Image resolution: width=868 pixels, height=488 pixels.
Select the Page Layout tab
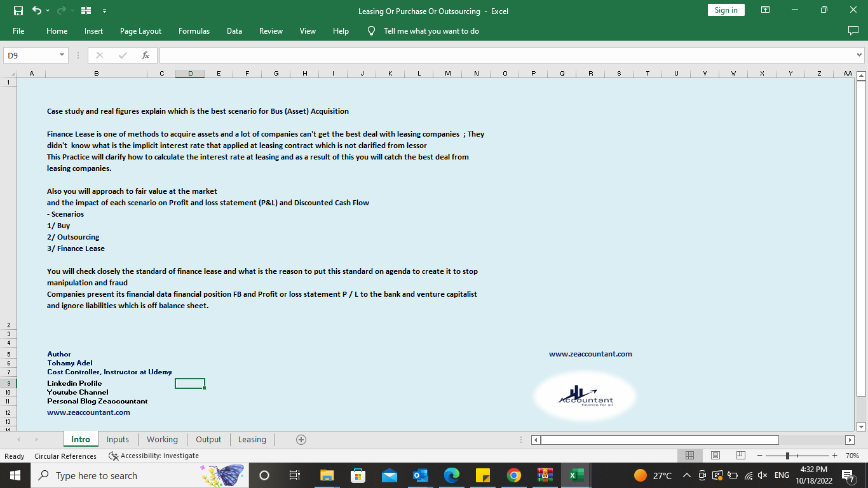140,31
